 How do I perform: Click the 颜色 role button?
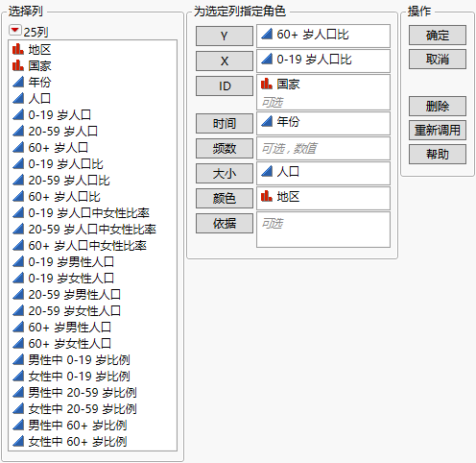(x=225, y=198)
